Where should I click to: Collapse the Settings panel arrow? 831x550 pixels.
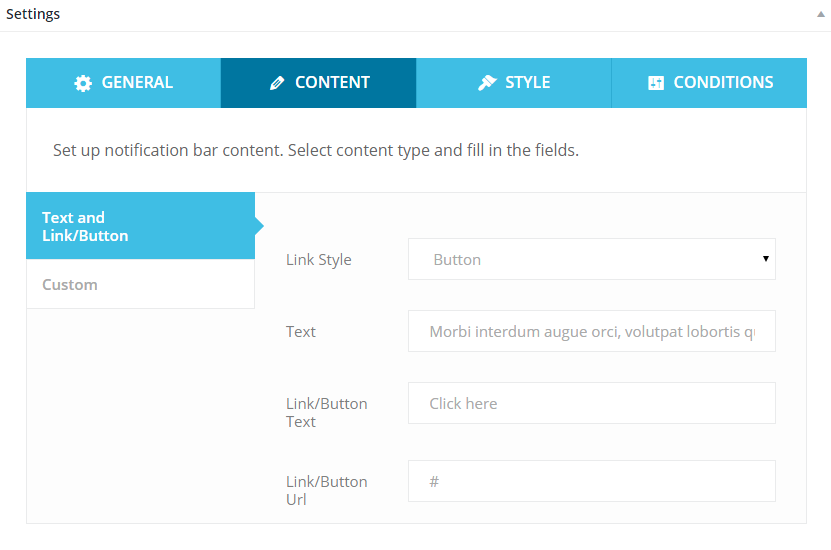click(x=820, y=15)
